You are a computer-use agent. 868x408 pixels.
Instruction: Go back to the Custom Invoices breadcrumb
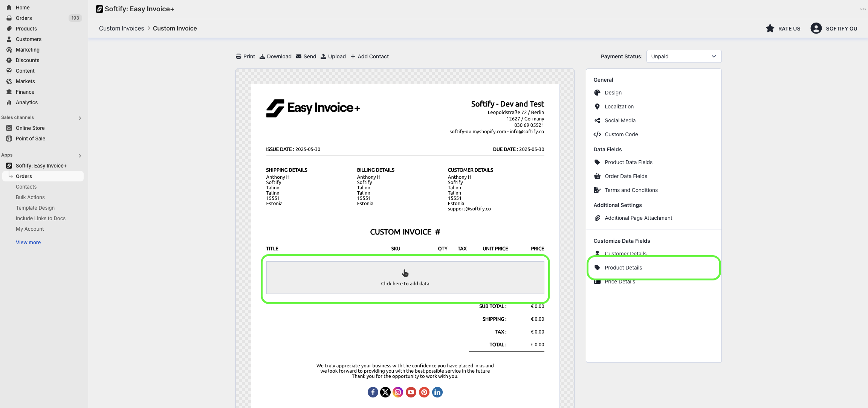click(x=121, y=29)
